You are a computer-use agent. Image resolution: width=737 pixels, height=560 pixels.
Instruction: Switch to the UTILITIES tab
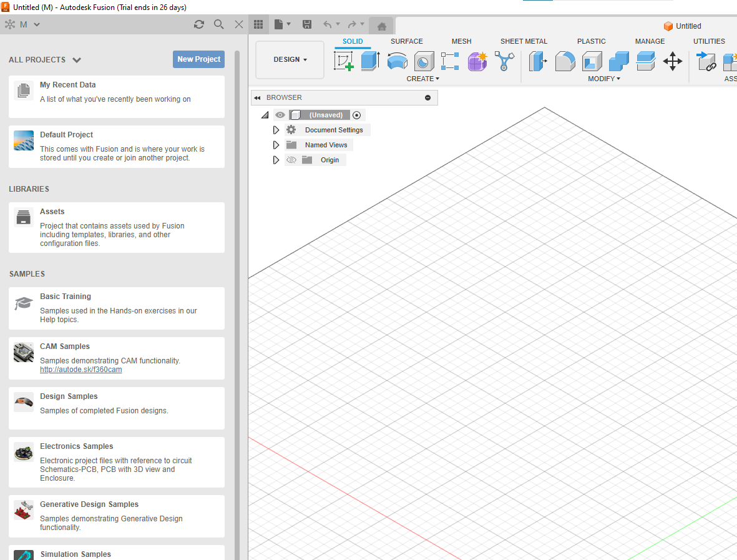click(x=710, y=41)
